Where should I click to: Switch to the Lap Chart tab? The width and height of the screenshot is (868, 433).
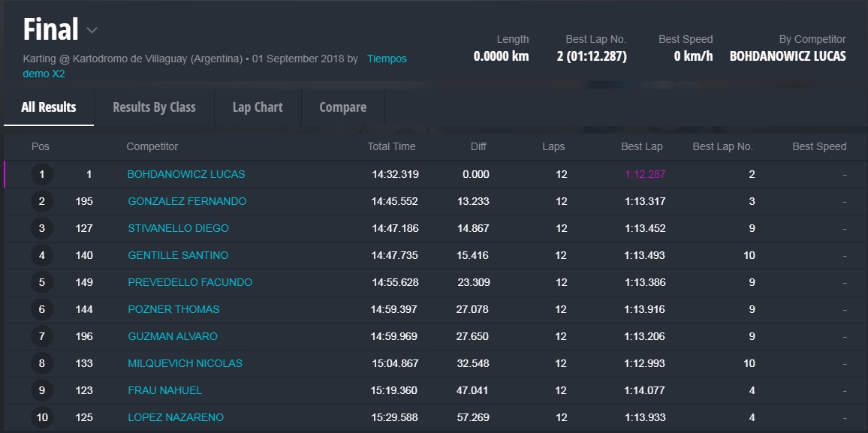pyautogui.click(x=258, y=107)
